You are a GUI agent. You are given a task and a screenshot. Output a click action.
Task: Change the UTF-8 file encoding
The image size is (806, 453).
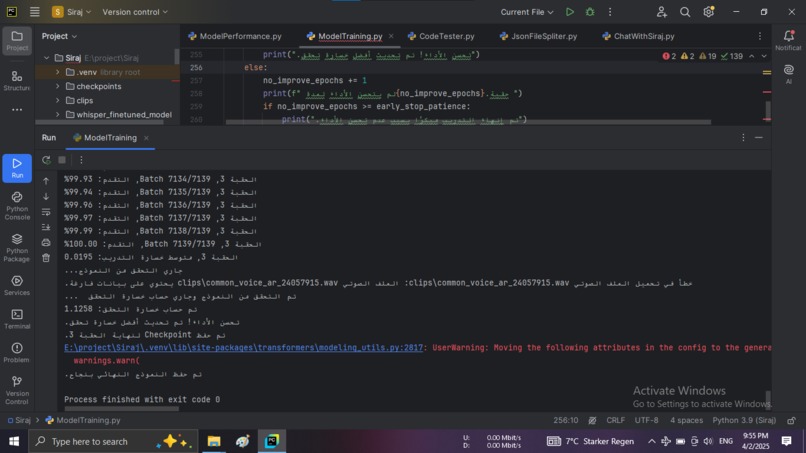(x=646, y=420)
